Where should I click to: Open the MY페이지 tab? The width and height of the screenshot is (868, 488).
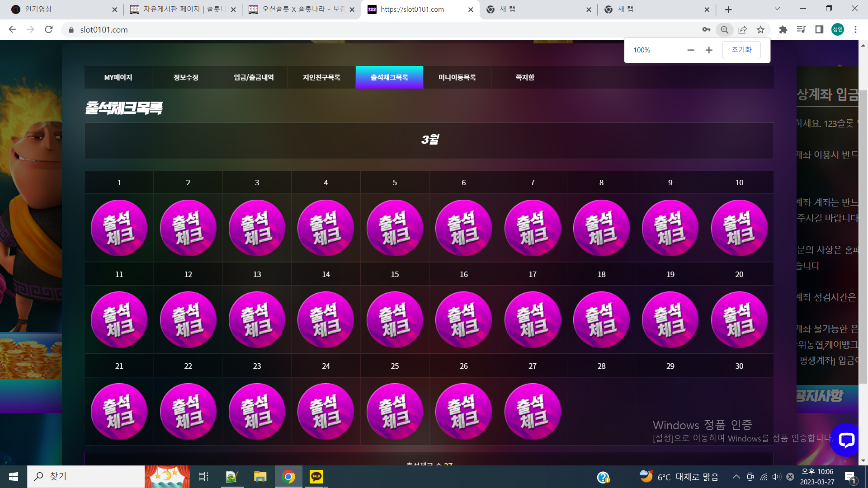point(118,77)
